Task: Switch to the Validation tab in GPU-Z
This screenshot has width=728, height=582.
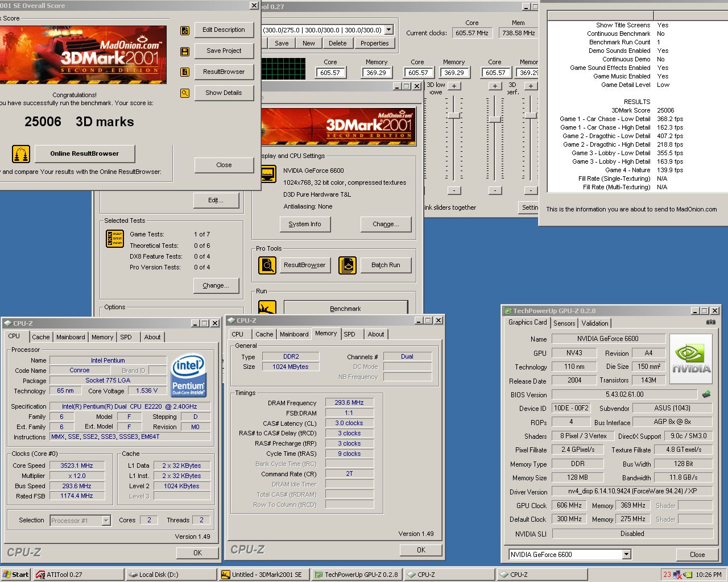Action: click(595, 323)
